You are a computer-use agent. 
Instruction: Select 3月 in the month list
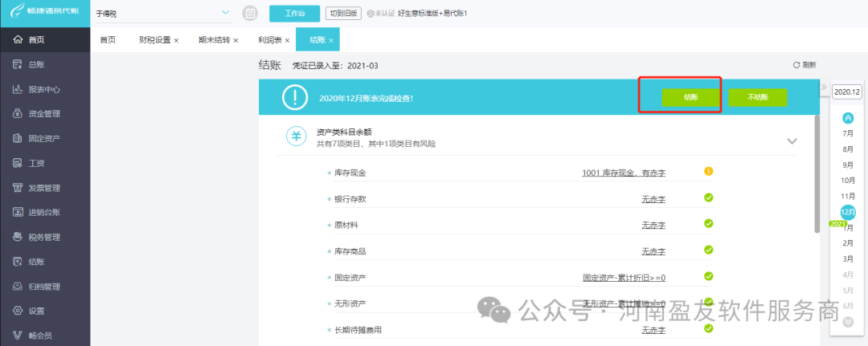[848, 258]
